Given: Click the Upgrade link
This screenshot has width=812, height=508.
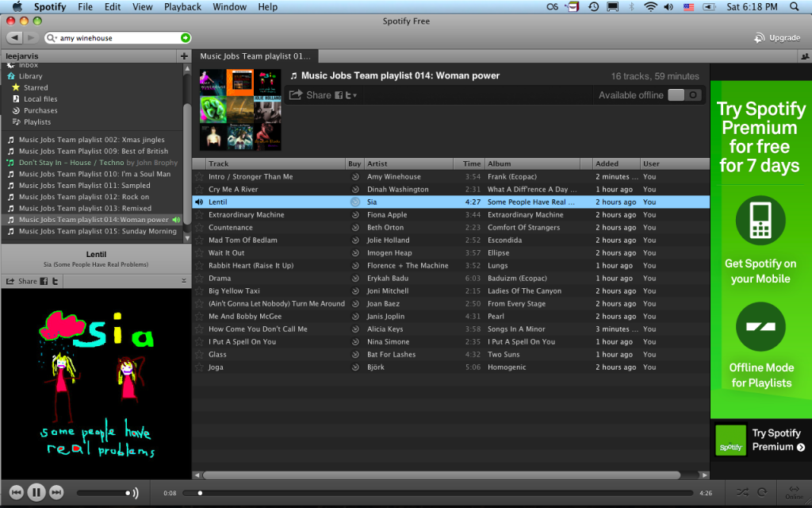Looking at the screenshot, I should pyautogui.click(x=777, y=38).
